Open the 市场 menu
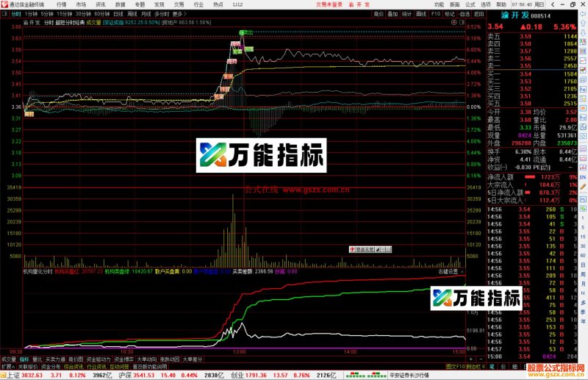588x380 pixels. [81, 4]
